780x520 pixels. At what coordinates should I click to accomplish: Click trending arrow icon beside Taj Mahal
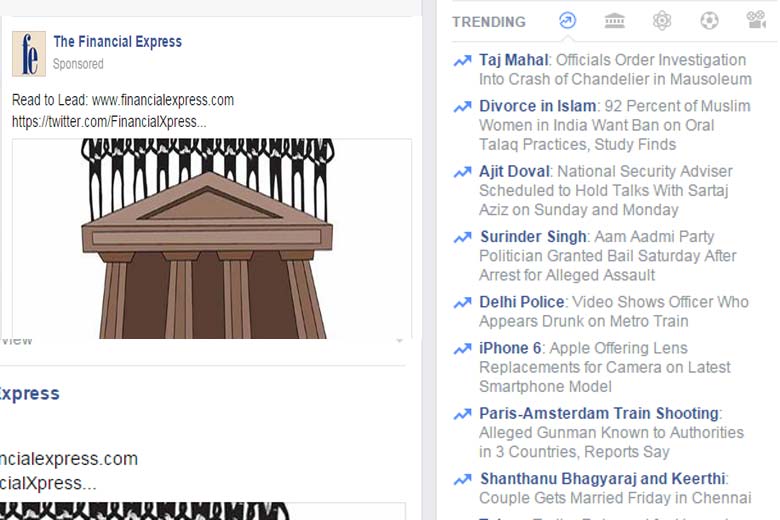[462, 61]
